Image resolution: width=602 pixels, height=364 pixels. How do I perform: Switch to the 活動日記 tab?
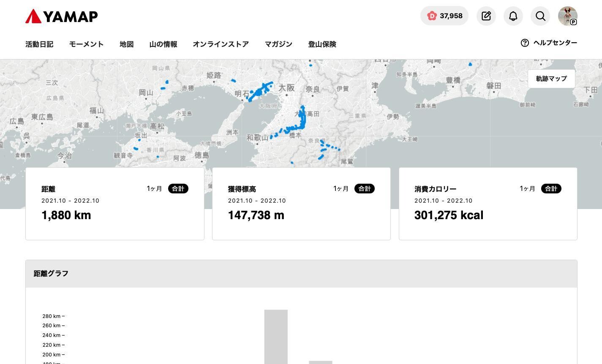coord(39,44)
